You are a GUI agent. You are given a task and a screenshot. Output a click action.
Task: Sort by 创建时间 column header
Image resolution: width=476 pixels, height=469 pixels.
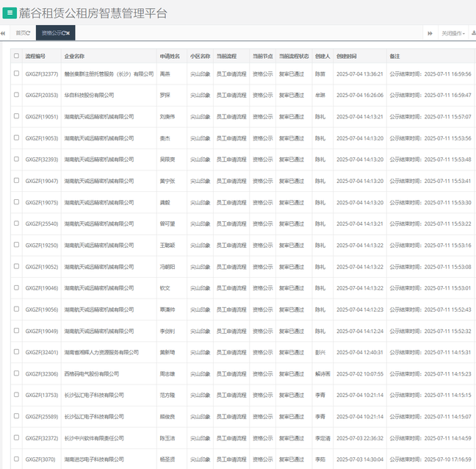click(x=347, y=56)
